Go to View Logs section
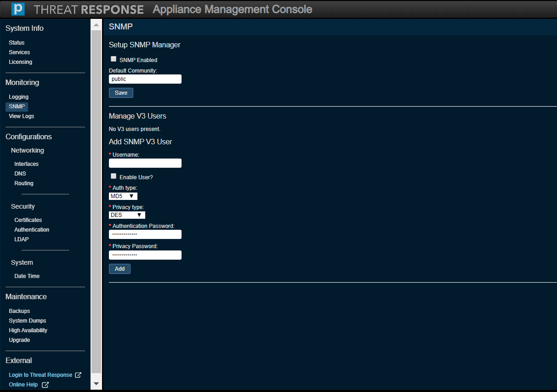 tap(22, 116)
